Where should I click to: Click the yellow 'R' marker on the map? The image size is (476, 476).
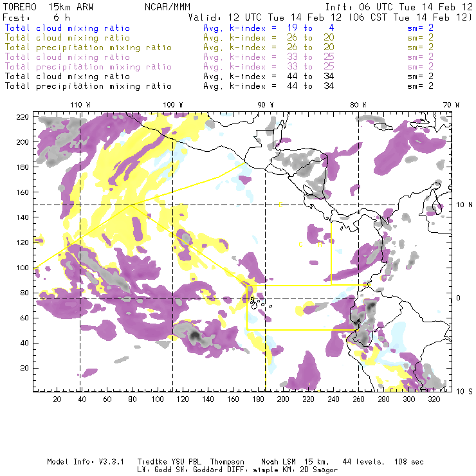pos(320,244)
